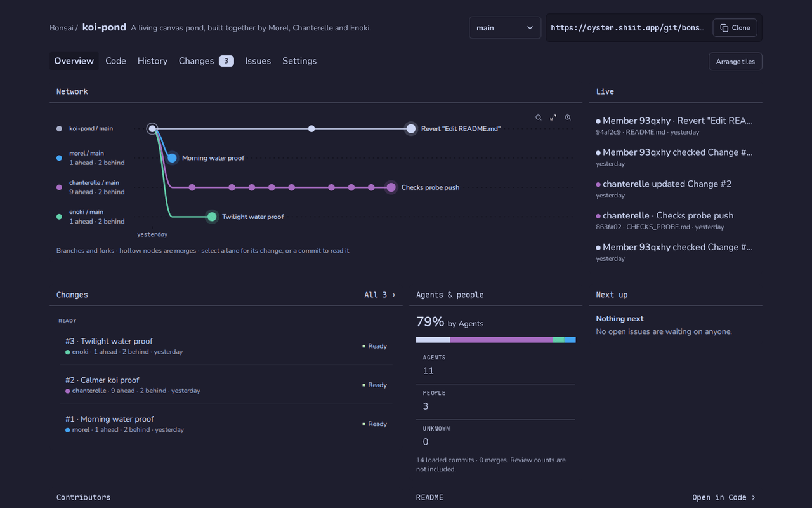
Task: Click the '79% by Agents' statistic
Action: 450,322
